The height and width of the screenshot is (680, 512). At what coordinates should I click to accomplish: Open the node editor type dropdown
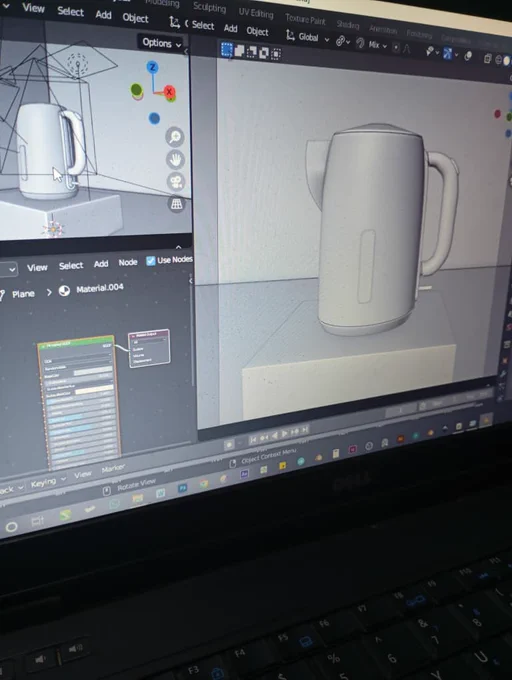tap(7, 269)
